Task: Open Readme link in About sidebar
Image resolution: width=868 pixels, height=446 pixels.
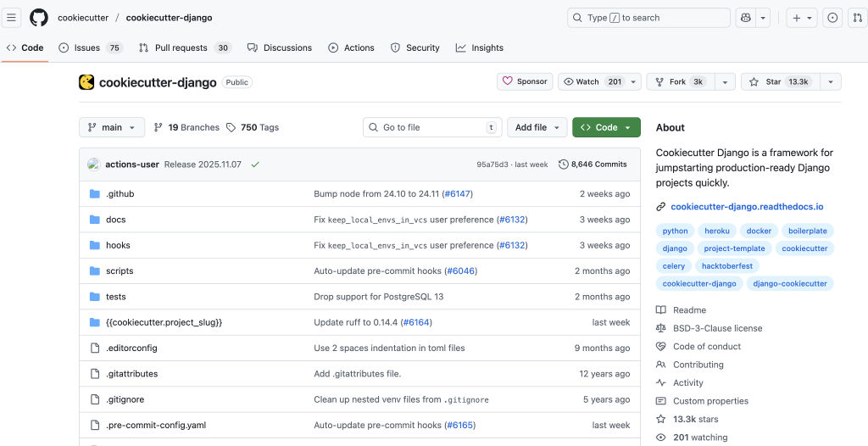Action: 682,310
